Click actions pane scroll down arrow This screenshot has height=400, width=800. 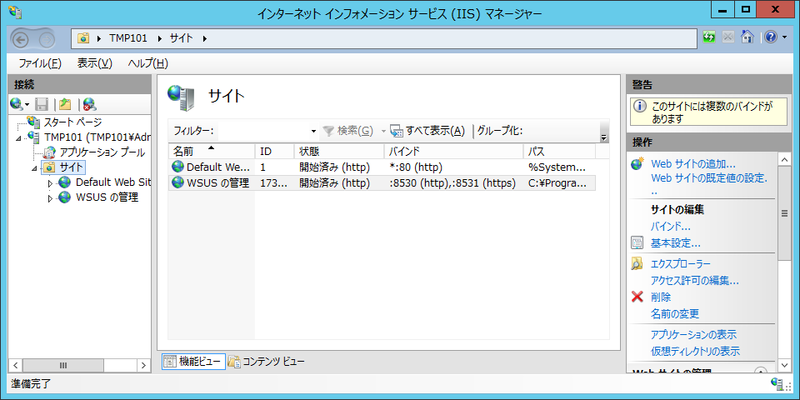pyautogui.click(x=784, y=365)
